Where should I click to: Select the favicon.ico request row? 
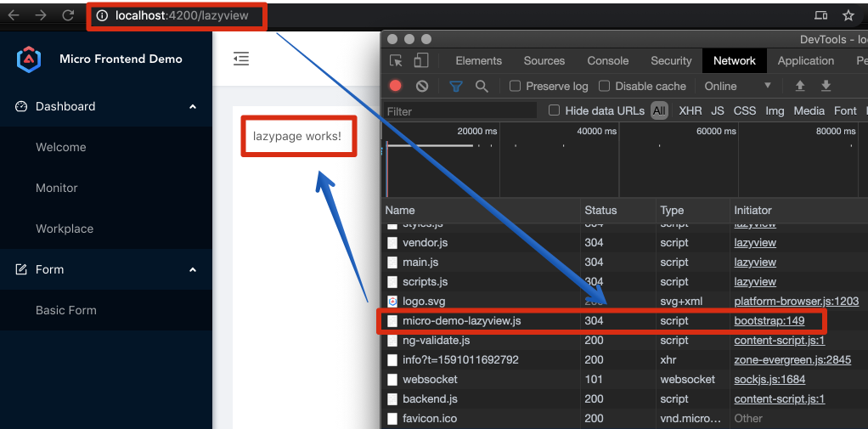tap(625, 419)
